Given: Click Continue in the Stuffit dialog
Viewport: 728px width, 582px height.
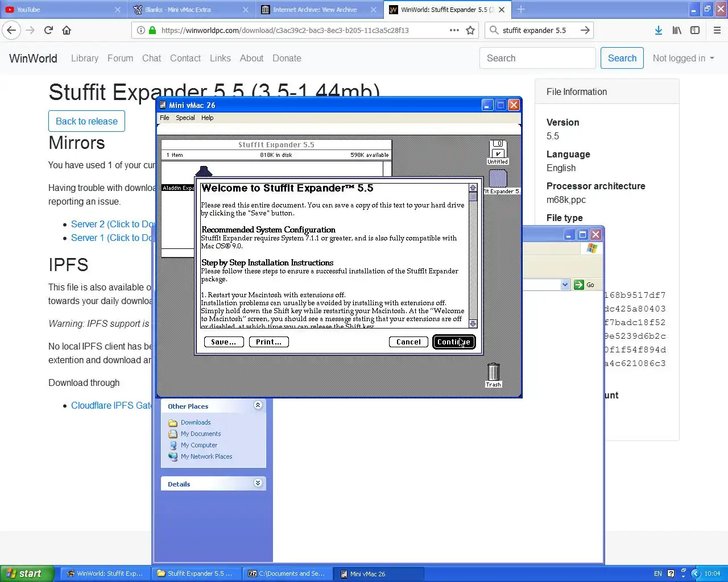Looking at the screenshot, I should pyautogui.click(x=453, y=342).
